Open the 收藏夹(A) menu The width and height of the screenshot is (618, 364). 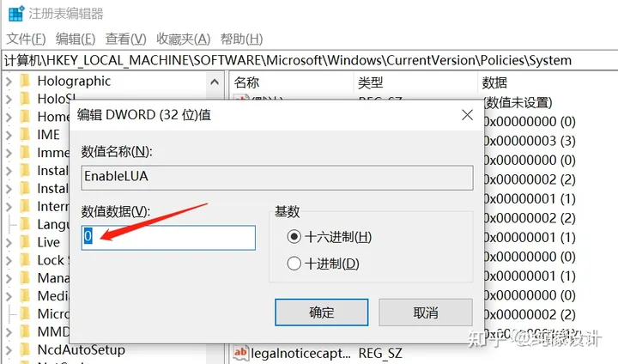click(183, 39)
